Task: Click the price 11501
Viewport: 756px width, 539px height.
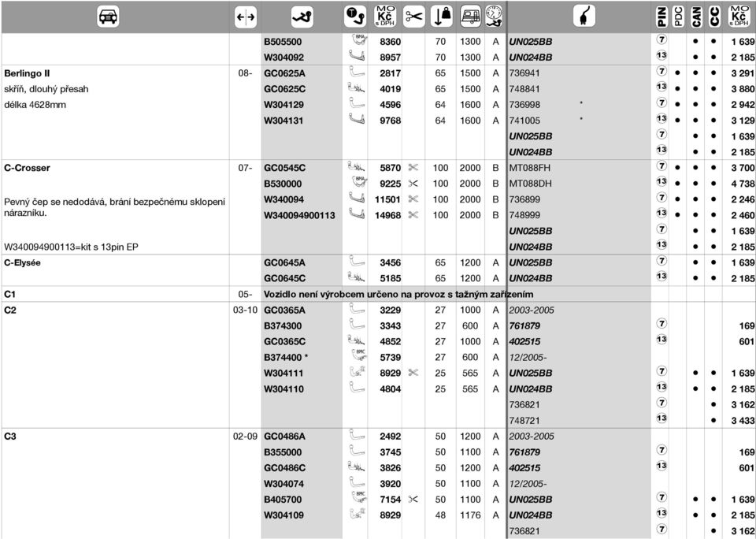Action: [x=387, y=199]
